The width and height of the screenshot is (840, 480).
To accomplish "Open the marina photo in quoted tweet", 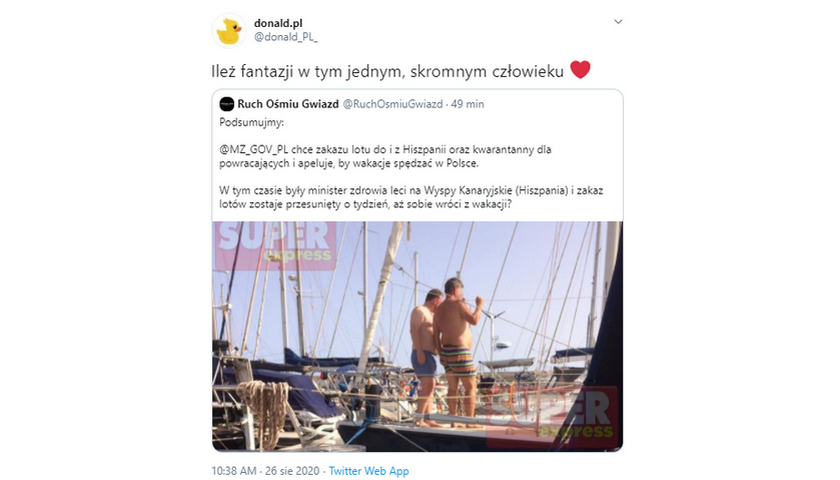I will [417, 336].
